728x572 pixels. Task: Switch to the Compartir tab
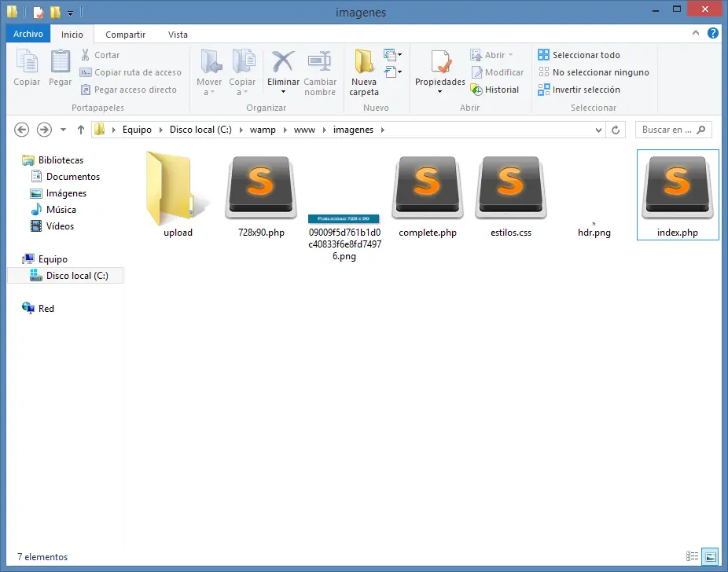[125, 35]
